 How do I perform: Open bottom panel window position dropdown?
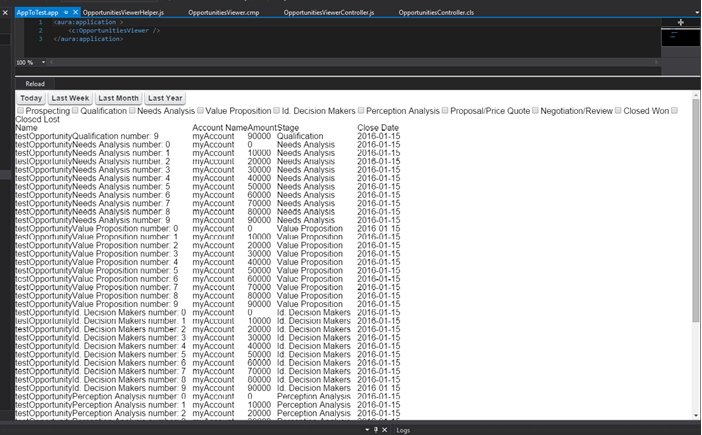tap(367, 430)
